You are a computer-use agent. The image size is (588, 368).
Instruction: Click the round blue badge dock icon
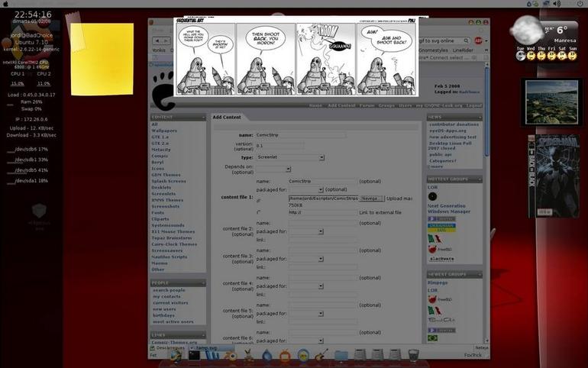pyautogui.click(x=303, y=356)
